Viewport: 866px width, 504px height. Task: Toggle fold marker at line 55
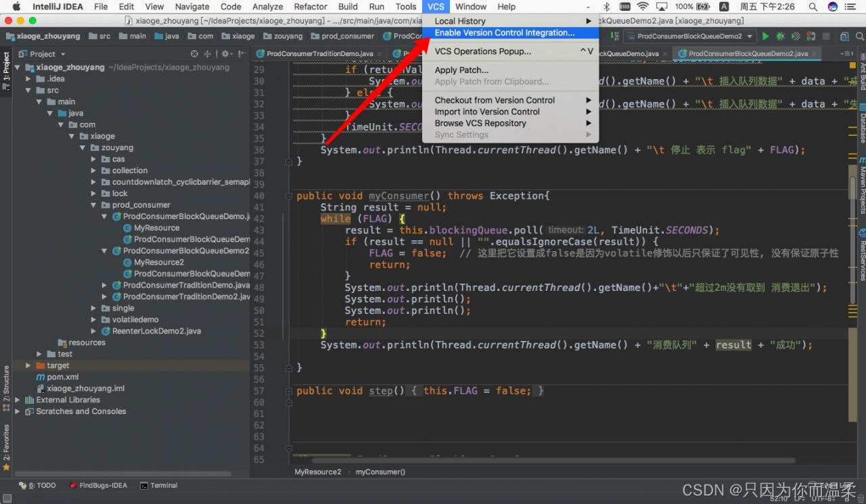(x=289, y=368)
